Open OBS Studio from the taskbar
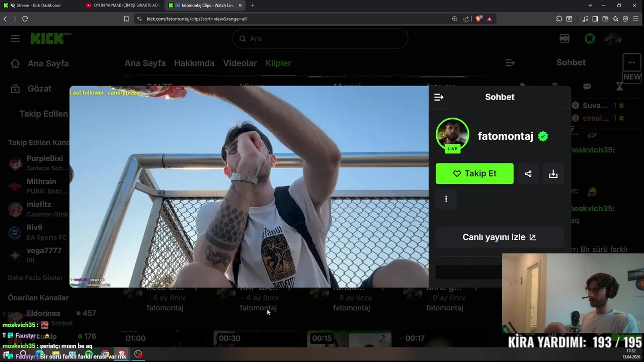This screenshot has width=644, height=362. 138,354
